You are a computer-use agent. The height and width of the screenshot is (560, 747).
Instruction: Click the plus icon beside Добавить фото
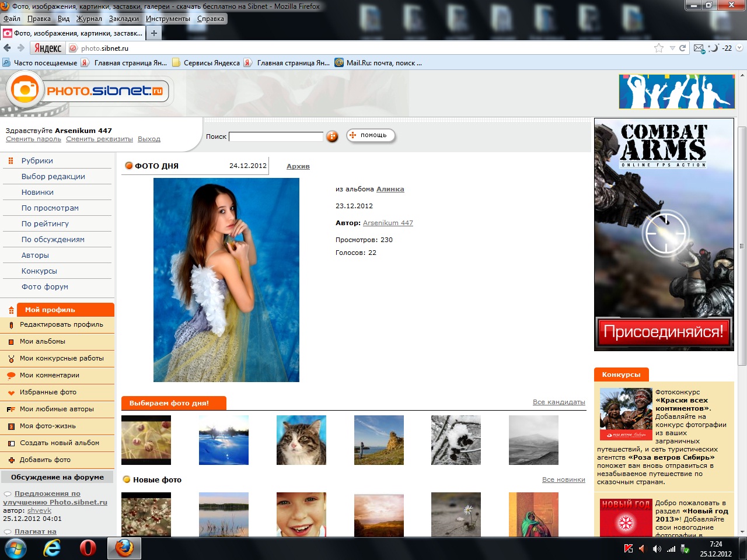(x=11, y=460)
